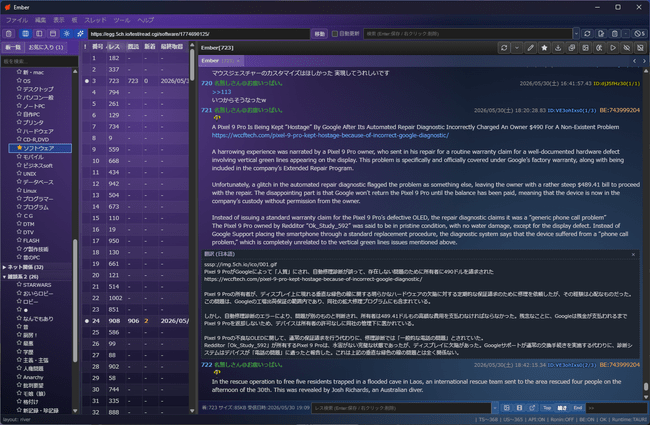Screen dimensions: 650x425
Task: Click the thread view vertical scrollbar thumb
Action: pyautogui.click(x=645, y=386)
